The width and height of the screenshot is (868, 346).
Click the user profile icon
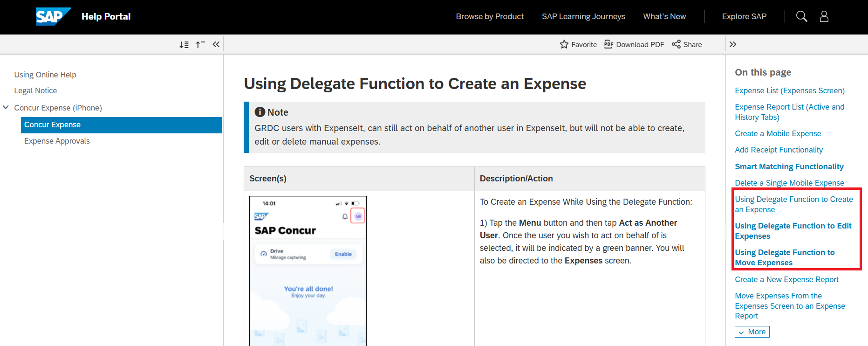(824, 16)
